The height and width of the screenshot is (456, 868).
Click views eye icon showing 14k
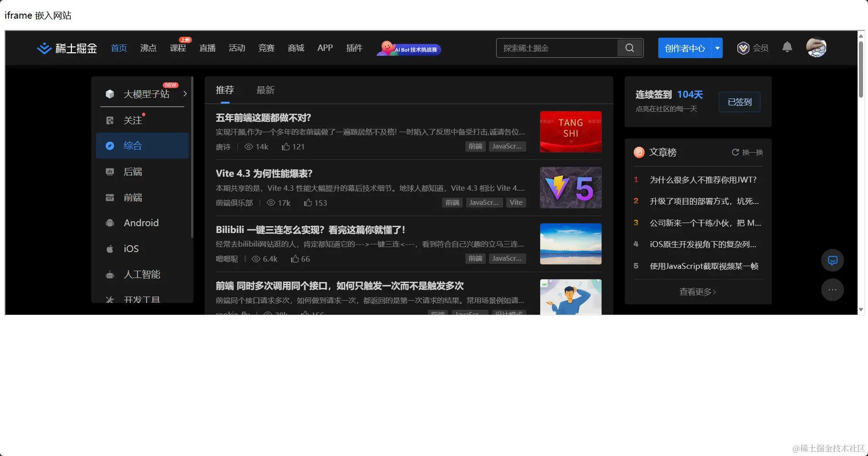[249, 147]
